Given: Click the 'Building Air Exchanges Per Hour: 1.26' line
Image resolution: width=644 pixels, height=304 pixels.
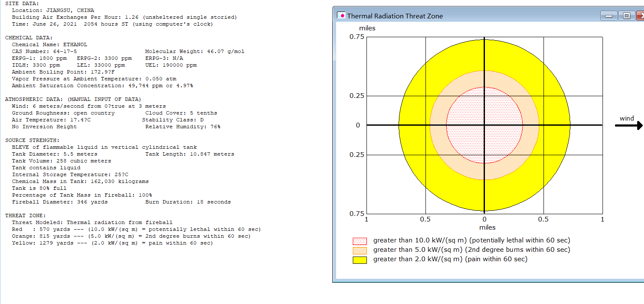Looking at the screenshot, I should pyautogui.click(x=124, y=17).
